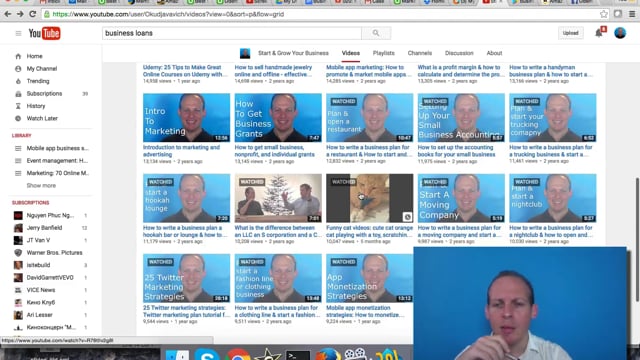640x360 pixels.
Task: Open the Small Business Accounting thumbnail
Action: tap(461, 118)
